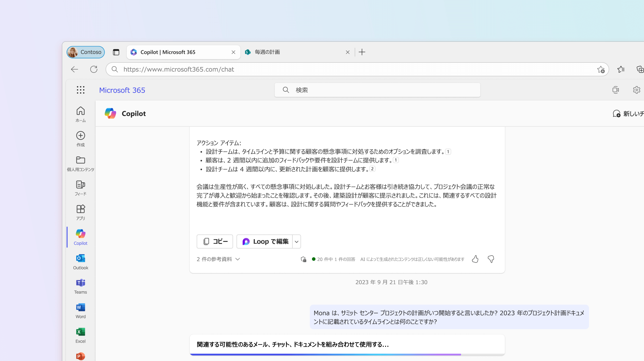
Task: Close the 毎週の計画 tab
Action: tap(348, 52)
